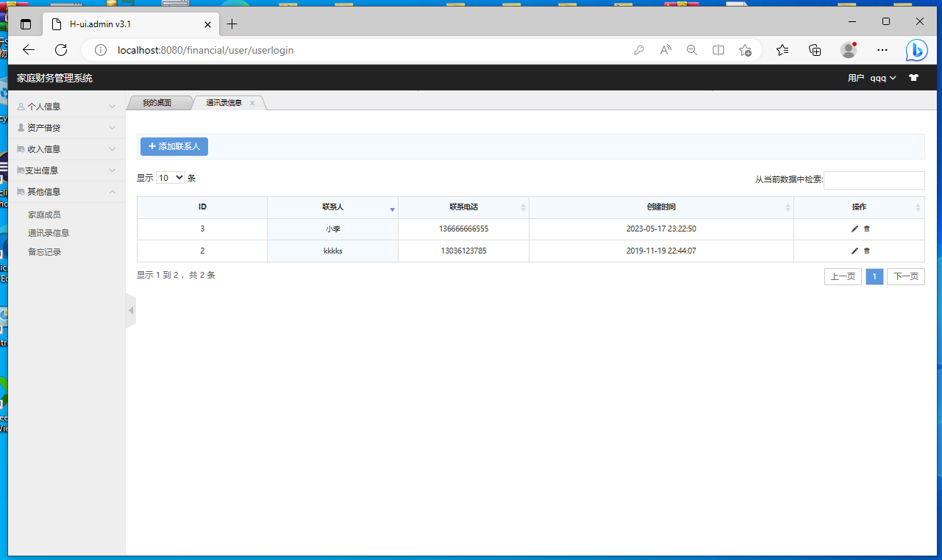Edit the kkkks contact with pencil icon
The height and width of the screenshot is (560, 942).
tap(854, 251)
